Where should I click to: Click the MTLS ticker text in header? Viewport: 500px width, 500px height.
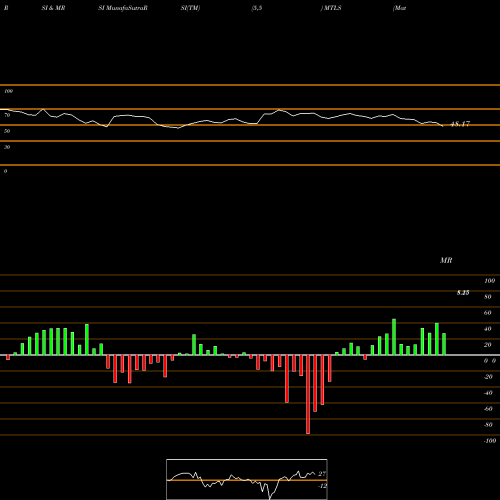click(x=333, y=8)
